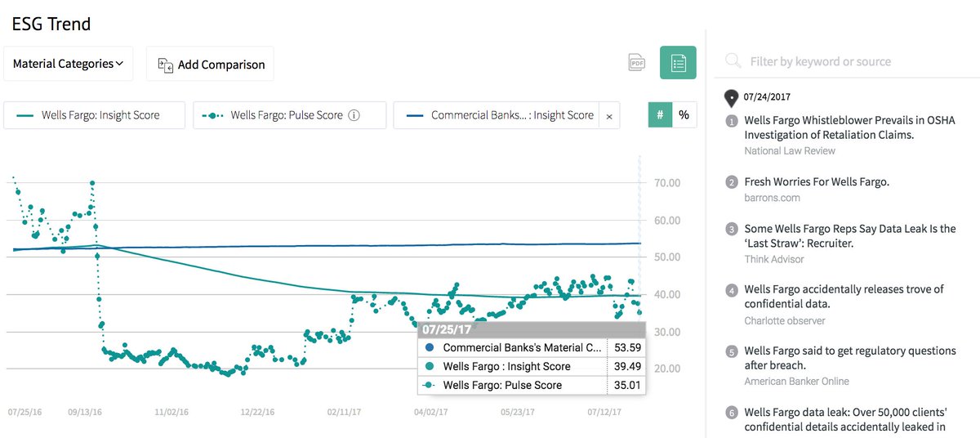980x438 pixels.
Task: Click the Add Comparison button
Action: click(x=210, y=64)
